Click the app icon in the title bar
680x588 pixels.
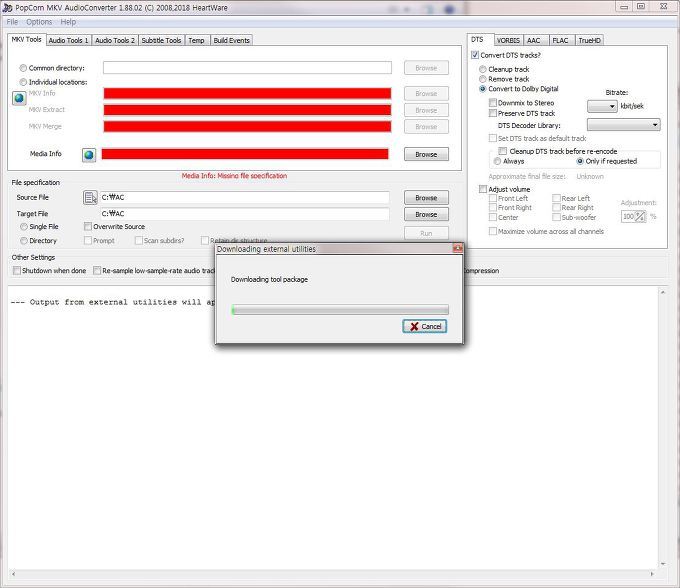coord(7,7)
